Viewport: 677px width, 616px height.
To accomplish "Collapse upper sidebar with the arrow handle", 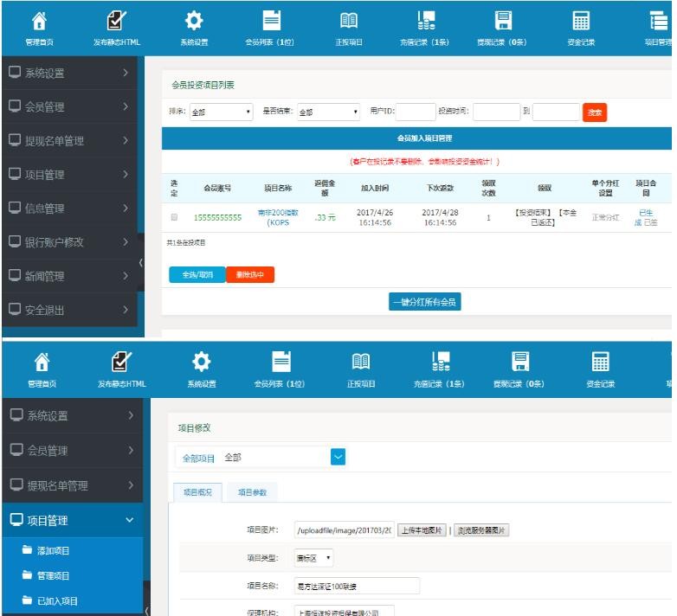I will pos(141,262).
